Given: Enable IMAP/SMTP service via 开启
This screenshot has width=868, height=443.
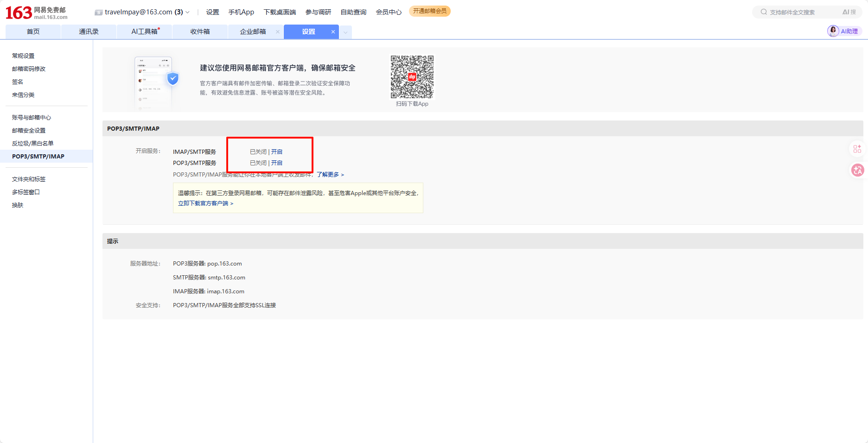Looking at the screenshot, I should click(277, 152).
